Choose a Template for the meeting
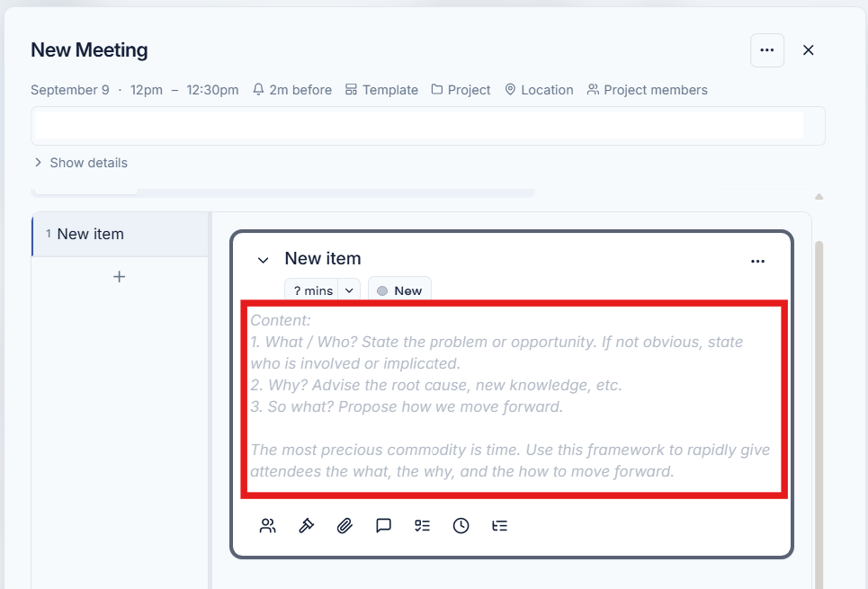This screenshot has height=589, width=868. point(381,90)
